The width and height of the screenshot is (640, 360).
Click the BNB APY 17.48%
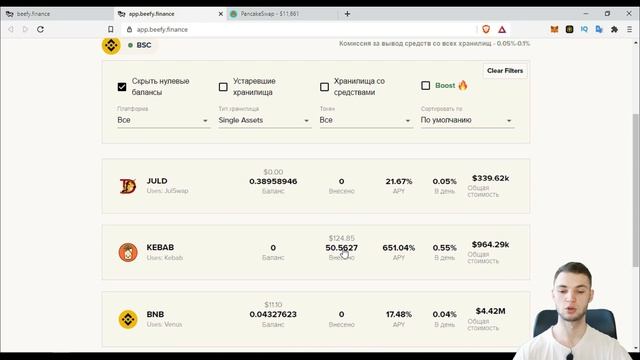[399, 314]
